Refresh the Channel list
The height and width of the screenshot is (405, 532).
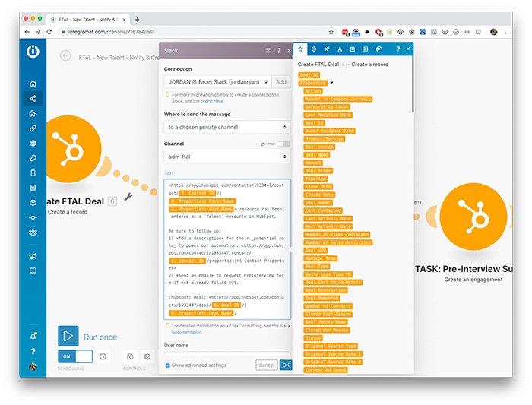[262, 144]
